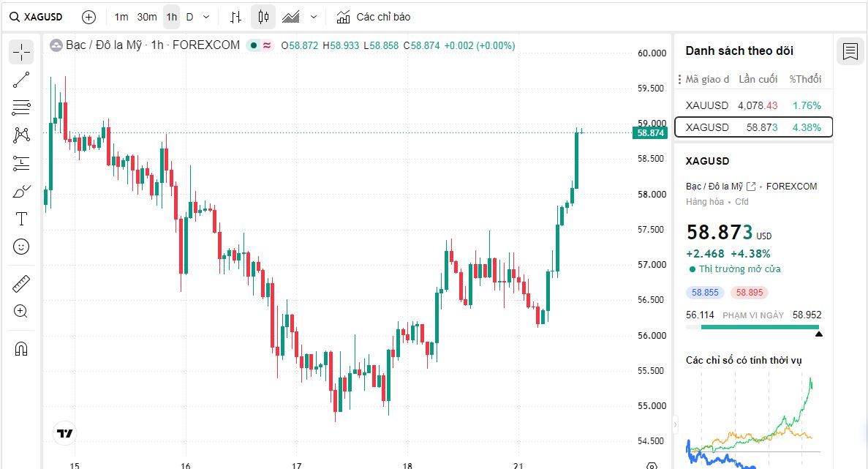The height and width of the screenshot is (469, 868).
Task: Click the bid price 58.855 badge
Action: click(705, 293)
